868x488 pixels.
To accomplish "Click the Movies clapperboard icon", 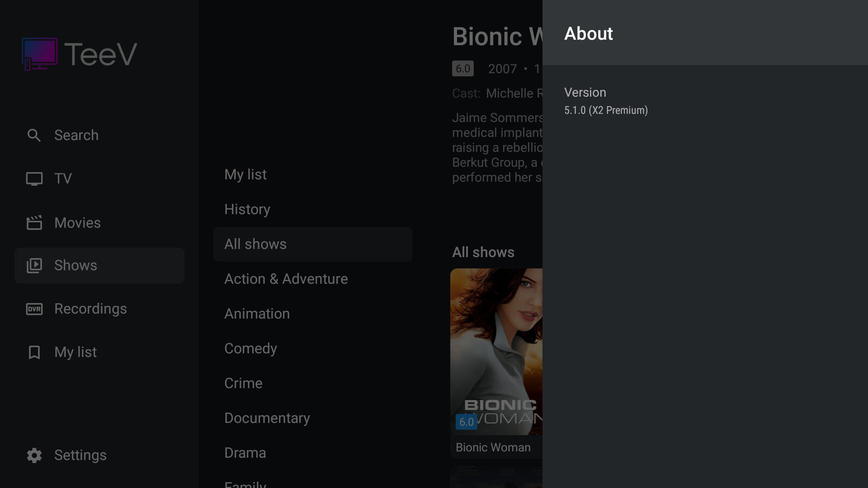I will point(34,223).
